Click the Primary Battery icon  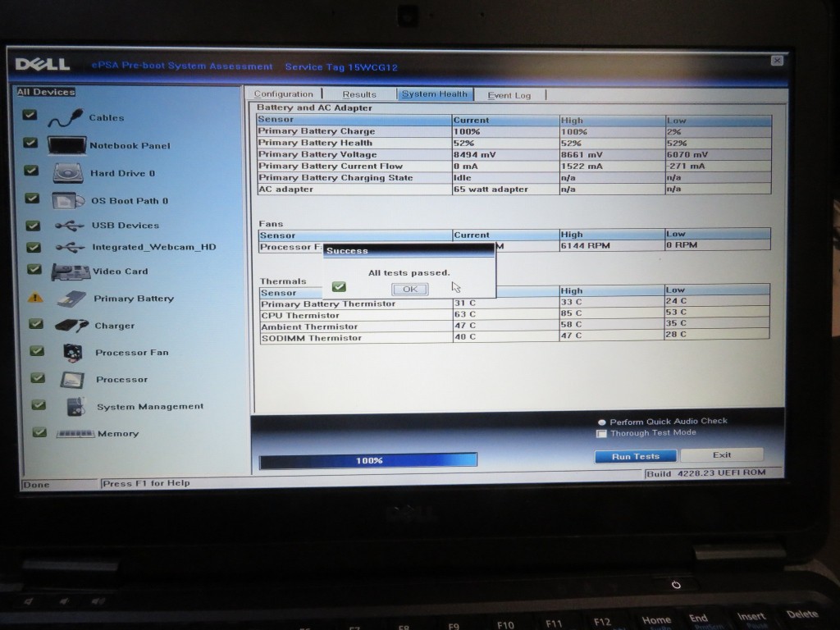71,299
